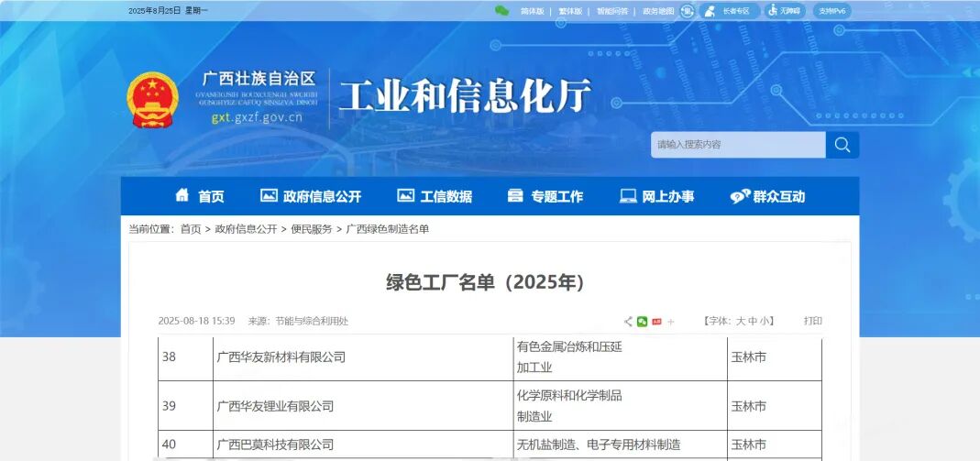Switch to 简体版 simplified Chinese
Image resolution: width=980 pixels, height=461 pixels.
click(532, 11)
